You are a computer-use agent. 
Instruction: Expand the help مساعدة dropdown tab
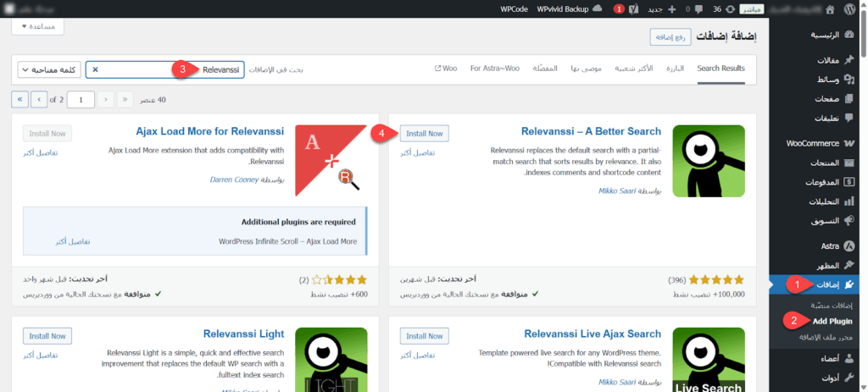37,26
